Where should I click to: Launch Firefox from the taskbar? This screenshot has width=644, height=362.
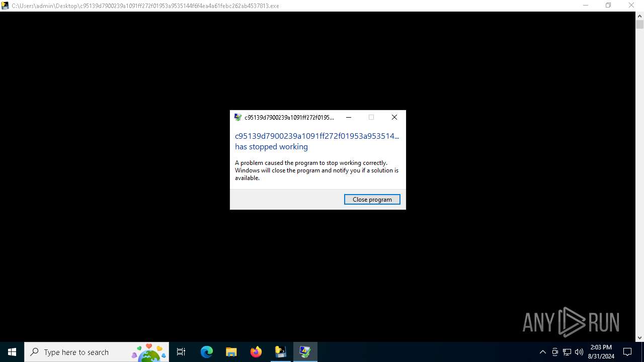[256, 352]
